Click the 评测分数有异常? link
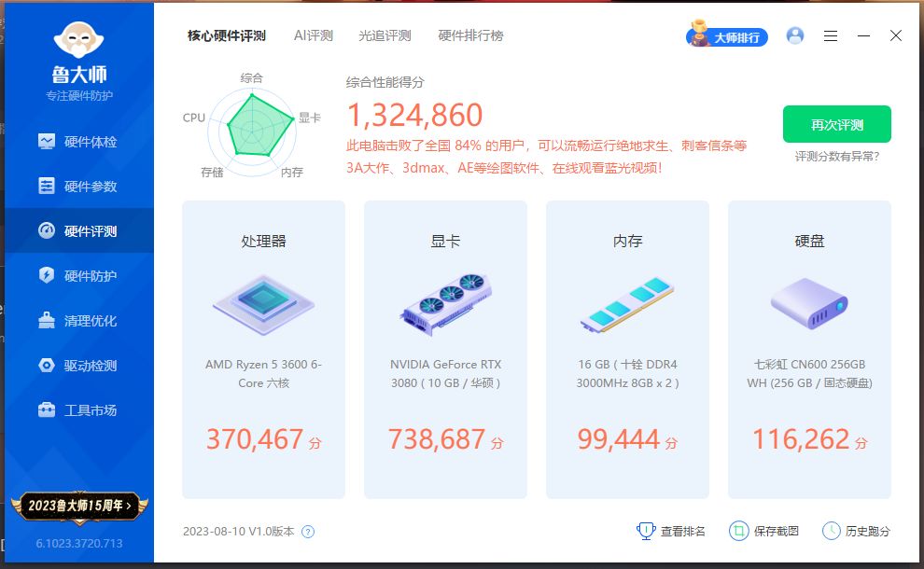Viewport: 924px width, 569px height. 837,157
